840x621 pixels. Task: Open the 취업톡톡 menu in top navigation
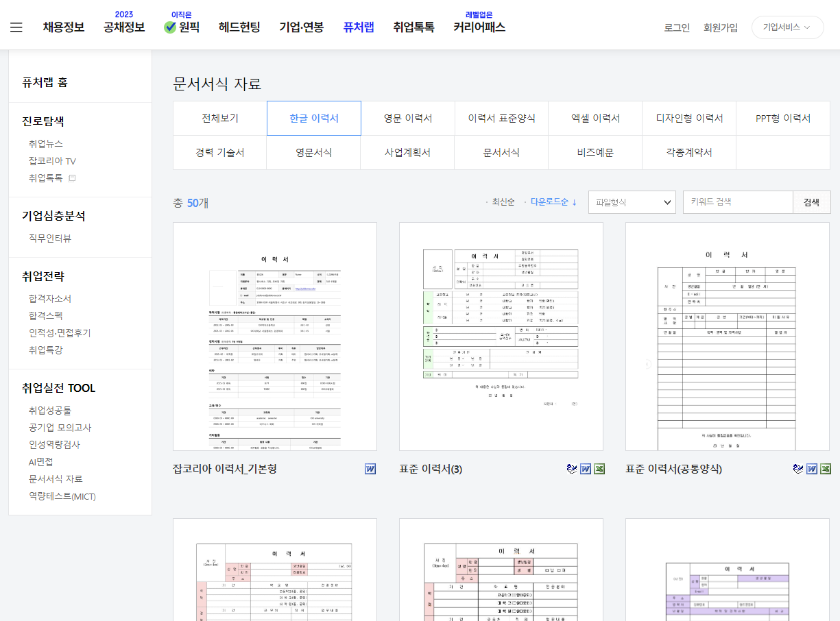413,27
